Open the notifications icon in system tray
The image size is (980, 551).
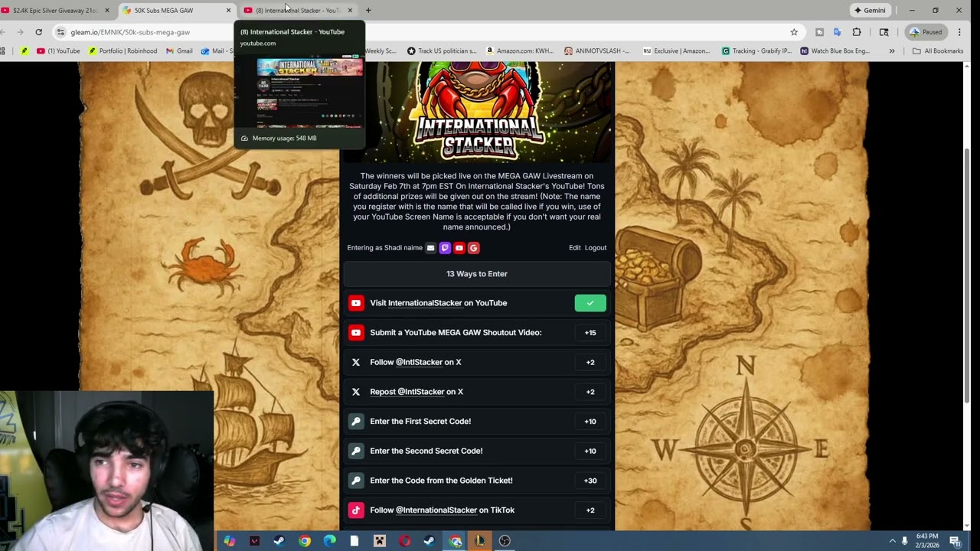tap(955, 541)
